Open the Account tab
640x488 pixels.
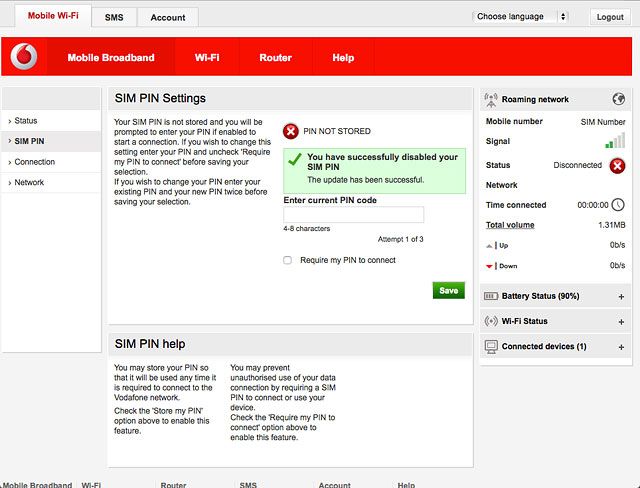pos(167,17)
